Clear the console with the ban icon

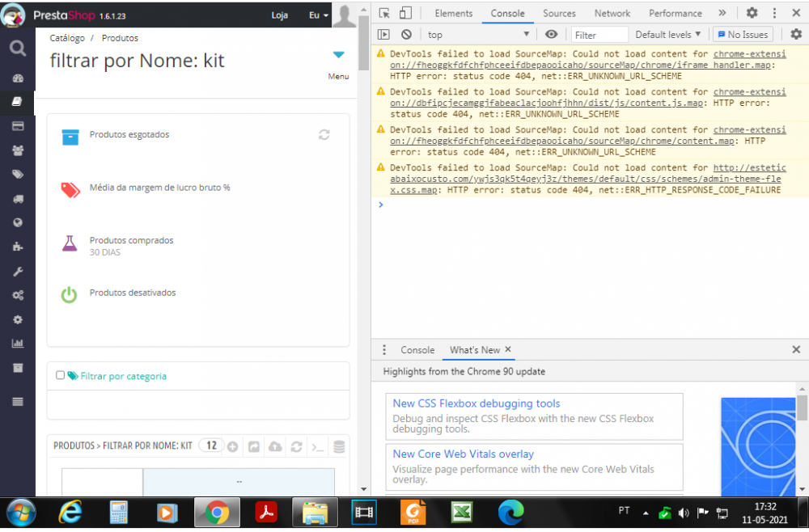(x=406, y=35)
